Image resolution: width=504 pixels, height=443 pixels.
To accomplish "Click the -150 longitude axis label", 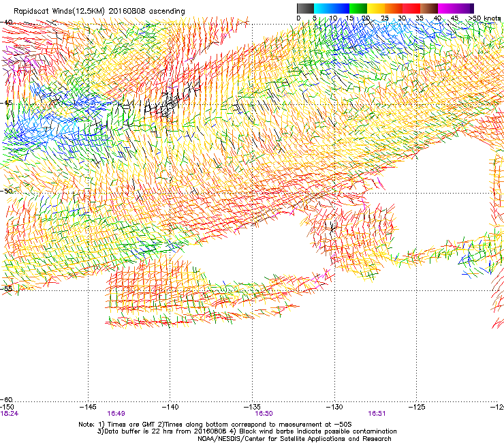I will click(7, 407).
